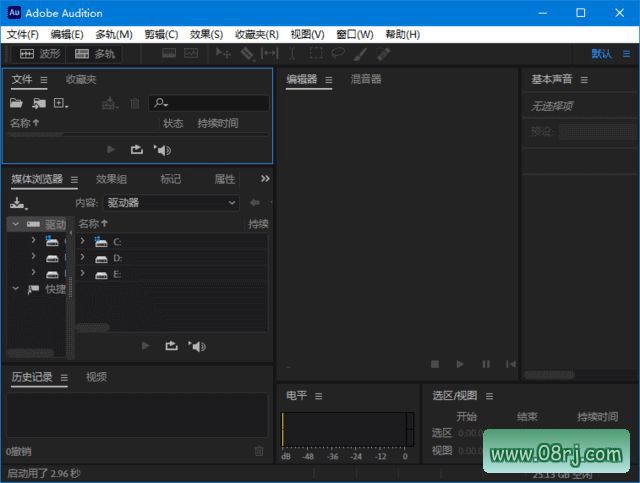The image size is (640, 483).
Task: Select the Slip tool
Action: (269, 53)
